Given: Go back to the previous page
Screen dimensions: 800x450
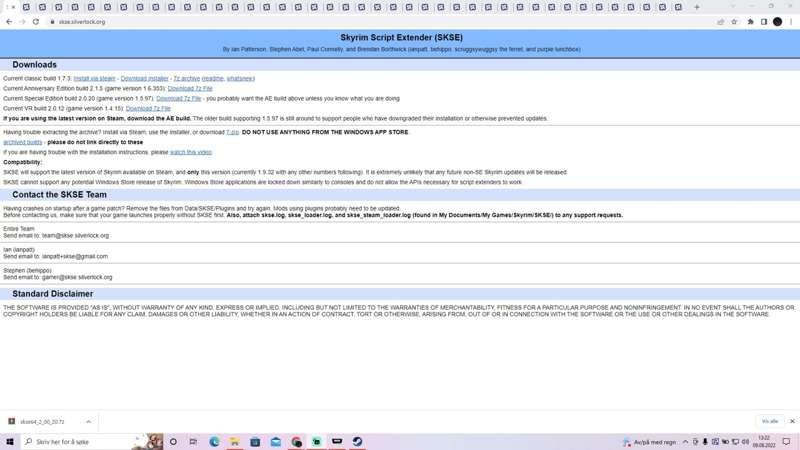Looking at the screenshot, I should [x=9, y=21].
